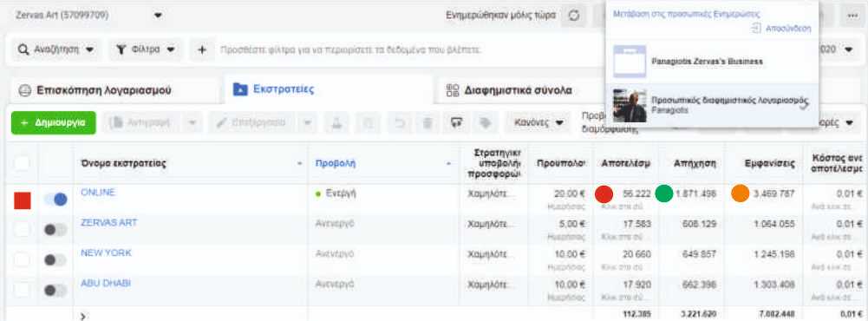This screenshot has height=321, width=868.
Task: Expand the Φίλτρα filters dropdown
Action: tap(146, 49)
